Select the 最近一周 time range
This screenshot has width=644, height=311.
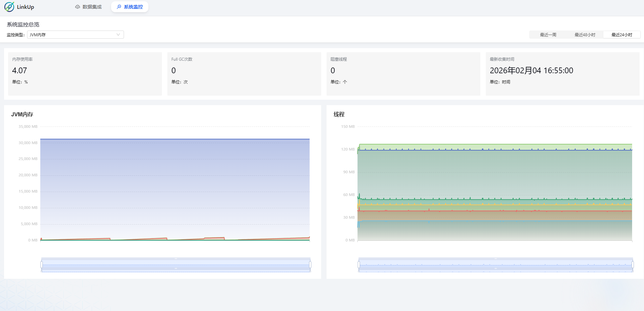coord(548,35)
